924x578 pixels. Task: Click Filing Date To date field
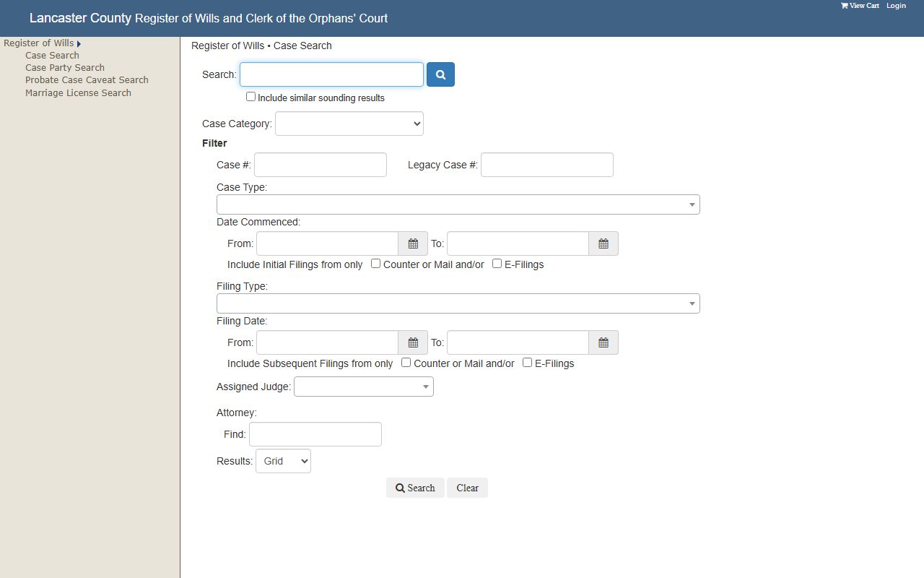(518, 342)
